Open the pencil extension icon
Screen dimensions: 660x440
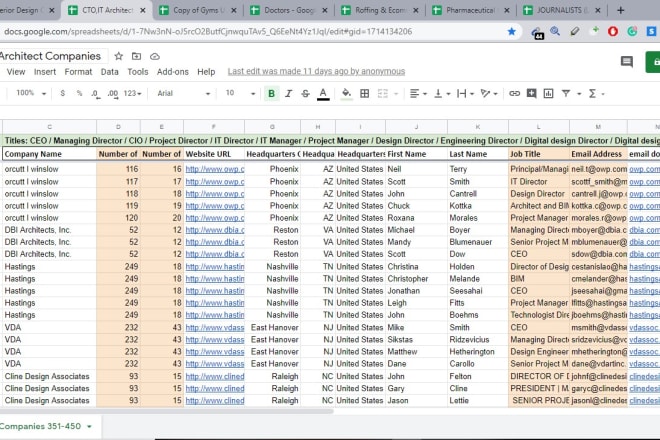coord(575,32)
